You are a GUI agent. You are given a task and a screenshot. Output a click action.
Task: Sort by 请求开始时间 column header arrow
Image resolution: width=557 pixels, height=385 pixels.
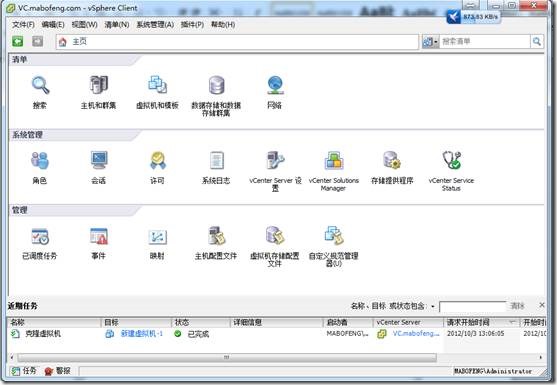click(512, 322)
